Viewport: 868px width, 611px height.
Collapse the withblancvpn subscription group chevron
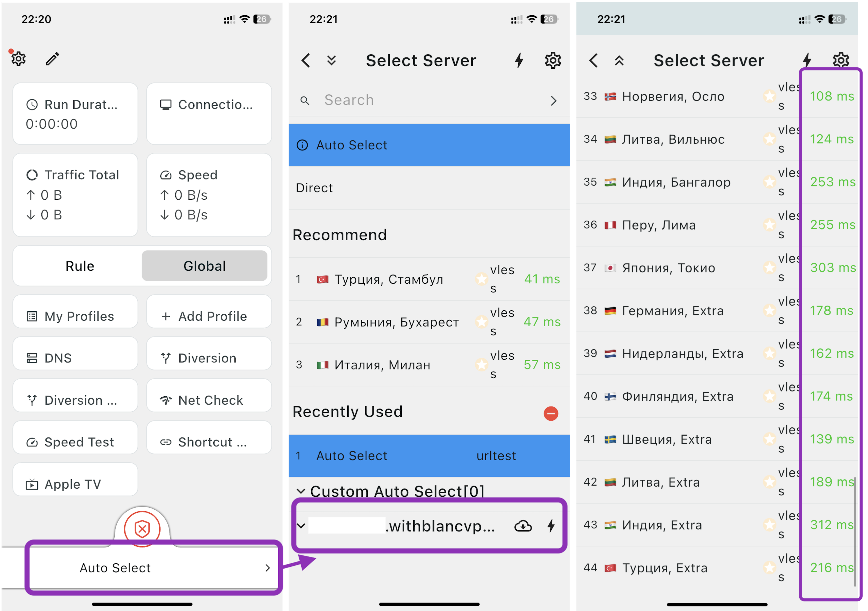[x=301, y=526]
